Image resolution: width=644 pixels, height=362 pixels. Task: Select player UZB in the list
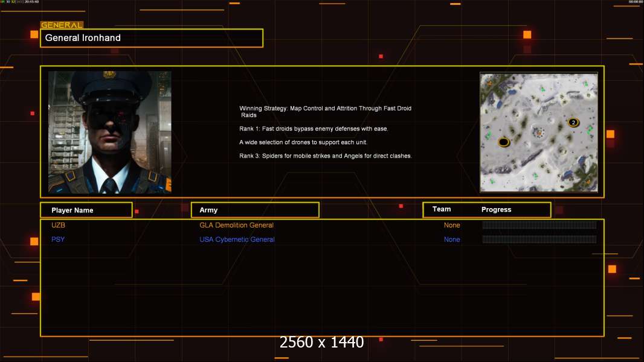pyautogui.click(x=58, y=225)
